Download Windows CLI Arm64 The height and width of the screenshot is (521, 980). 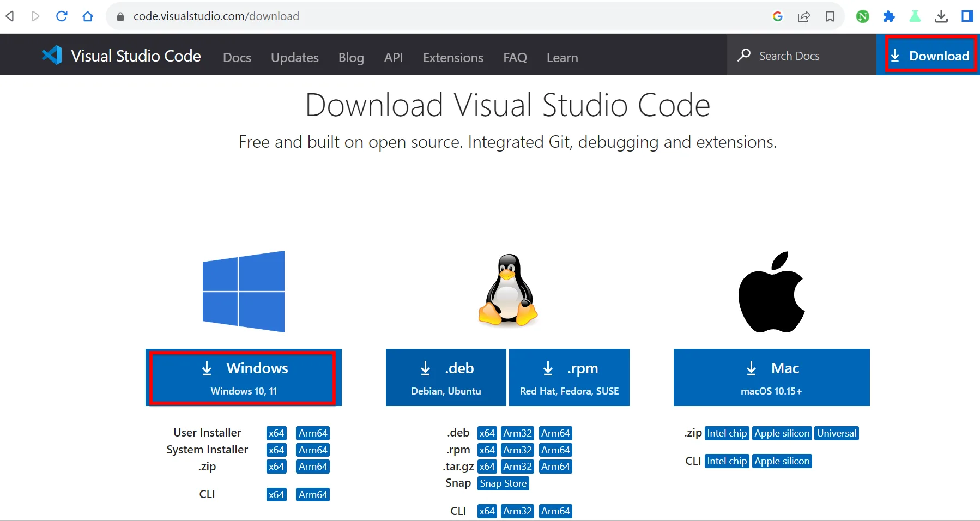[x=313, y=495]
